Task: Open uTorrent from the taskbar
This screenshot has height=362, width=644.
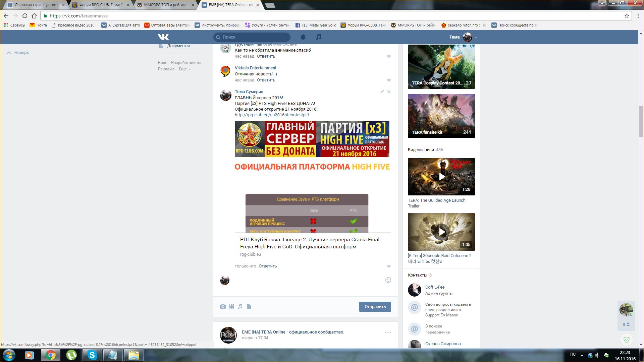Action: (71, 355)
